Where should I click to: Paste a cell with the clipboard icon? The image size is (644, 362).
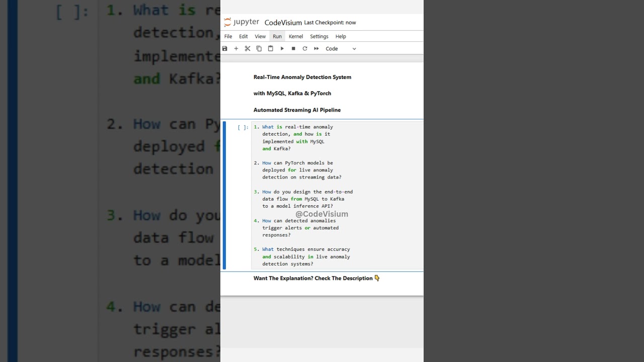tap(271, 49)
